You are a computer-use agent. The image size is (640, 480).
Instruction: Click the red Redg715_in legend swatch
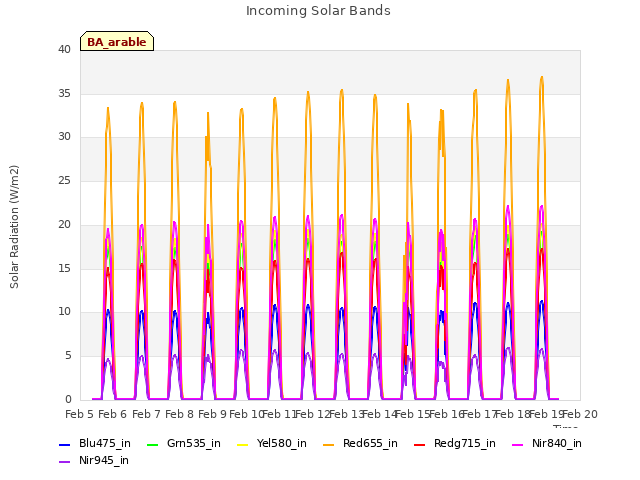[419, 444]
